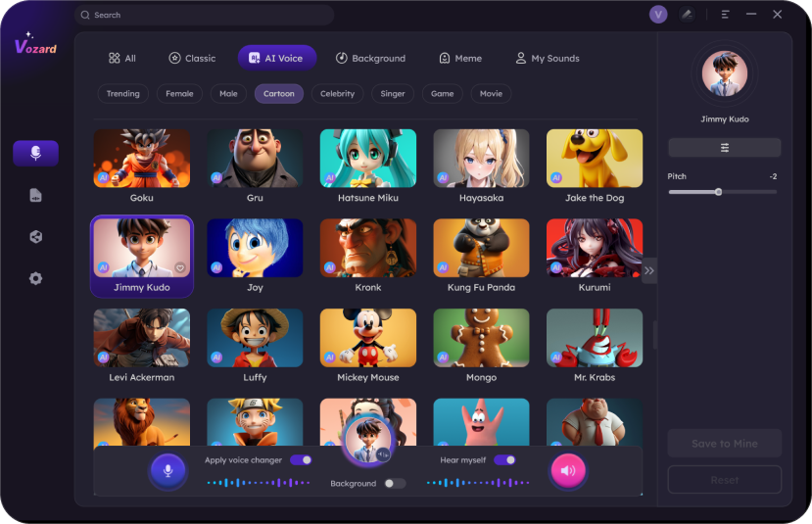Click the user avatar icon in title bar
Screen dimensions: 812x524
pos(658,15)
